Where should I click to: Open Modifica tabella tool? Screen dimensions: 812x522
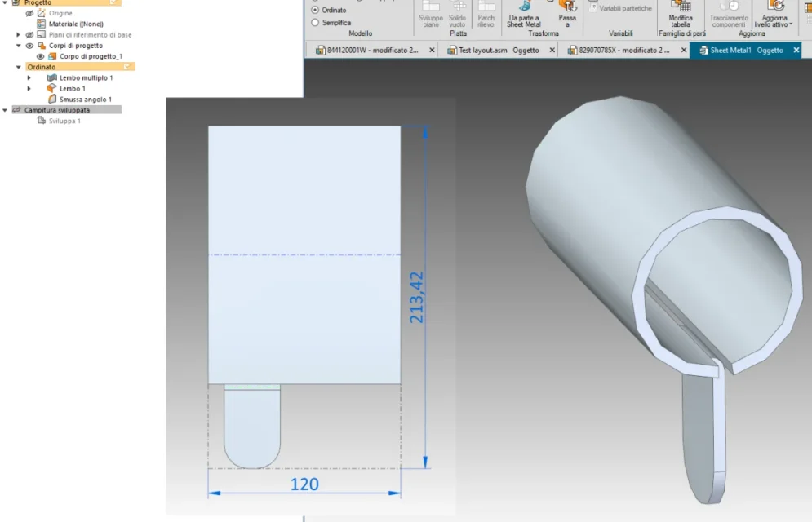[681, 7]
